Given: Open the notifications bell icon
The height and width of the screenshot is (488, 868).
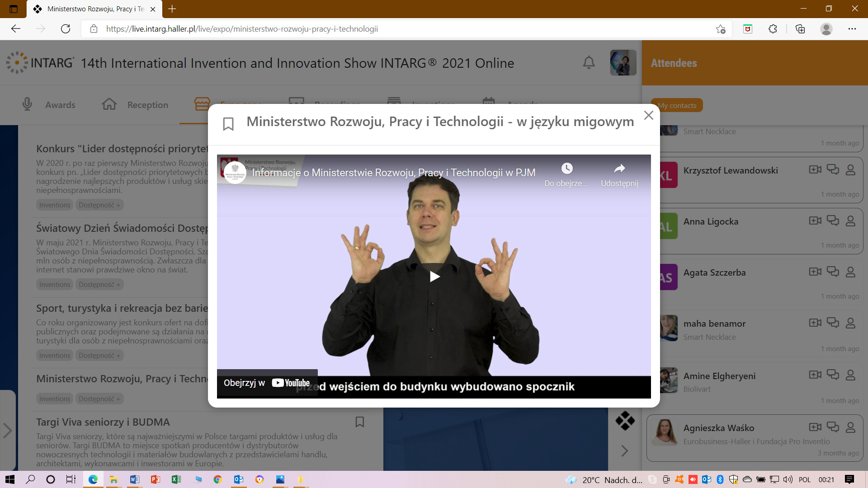Looking at the screenshot, I should tap(589, 62).
